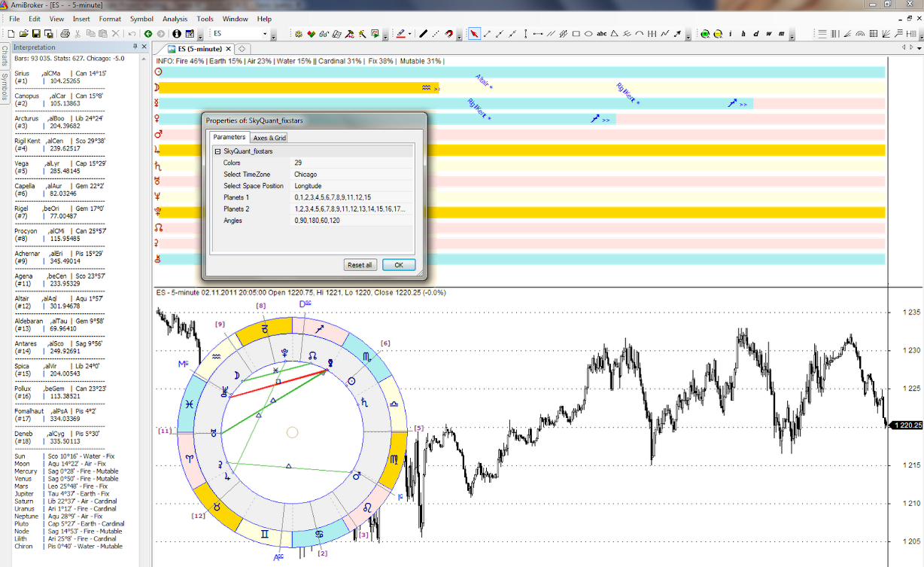Click the 1 220.25 price label
This screenshot has width=924, height=567.
pyautogui.click(x=907, y=425)
